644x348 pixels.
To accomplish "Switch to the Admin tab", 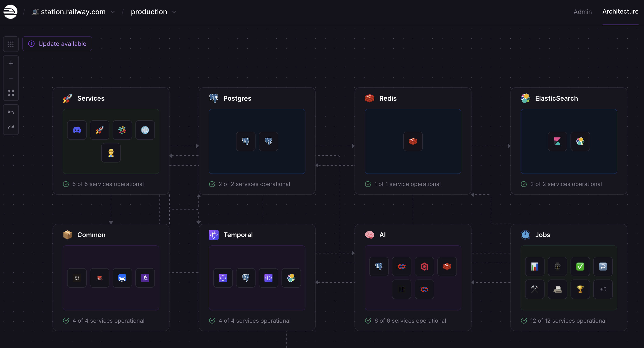I will 582,12.
